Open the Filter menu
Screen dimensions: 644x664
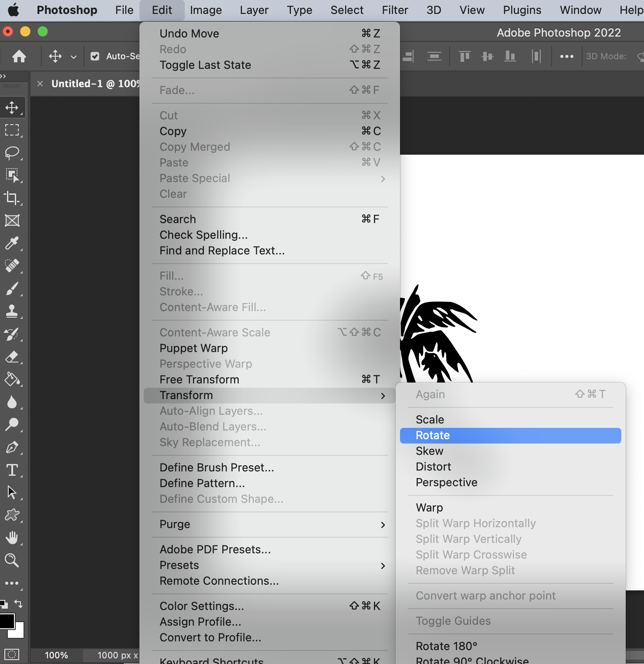coord(395,10)
